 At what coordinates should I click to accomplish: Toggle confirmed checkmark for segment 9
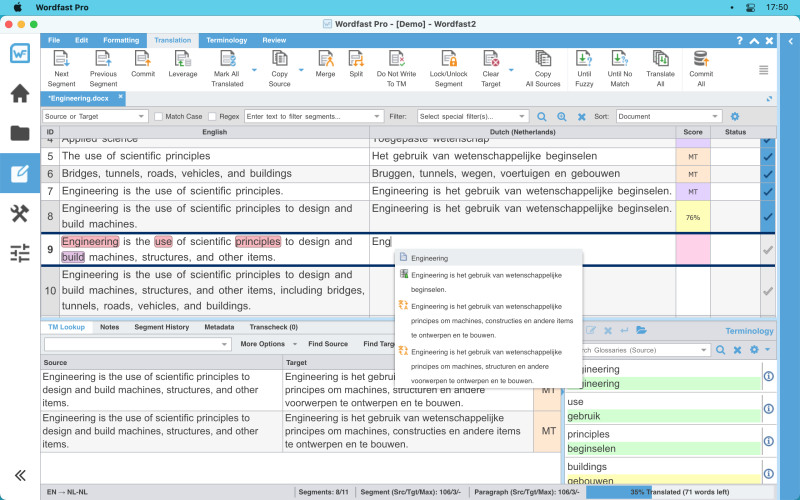(767, 250)
